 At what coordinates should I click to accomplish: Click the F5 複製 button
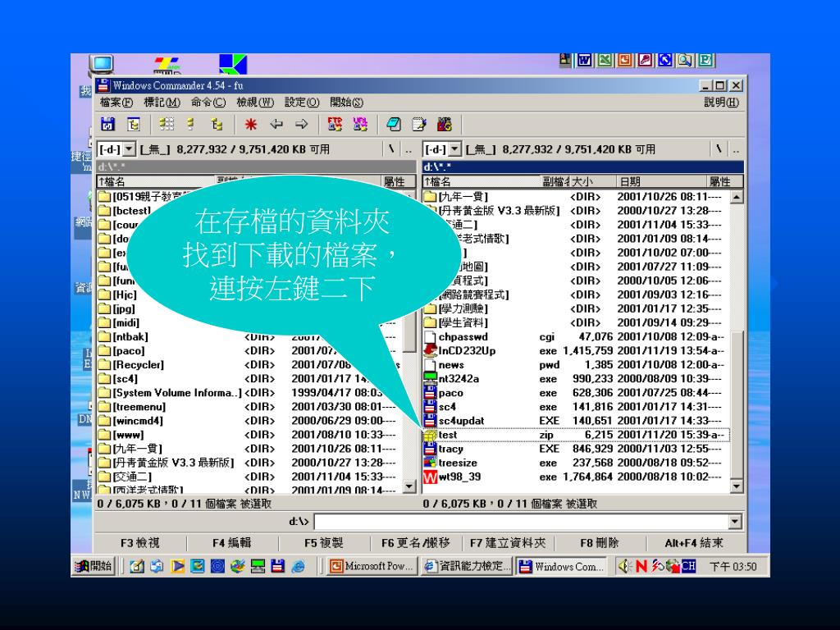pos(323,543)
